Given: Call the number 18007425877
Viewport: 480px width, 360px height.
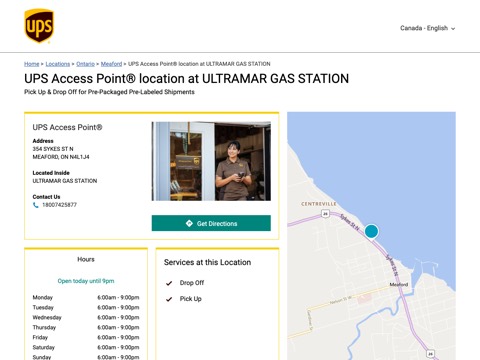Looking at the screenshot, I should click(59, 205).
